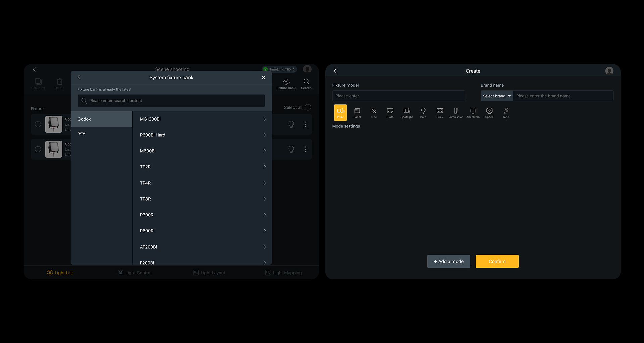Screen dimensions: 644x343
Task: Select the second fixture's radio button
Action: 38,149
